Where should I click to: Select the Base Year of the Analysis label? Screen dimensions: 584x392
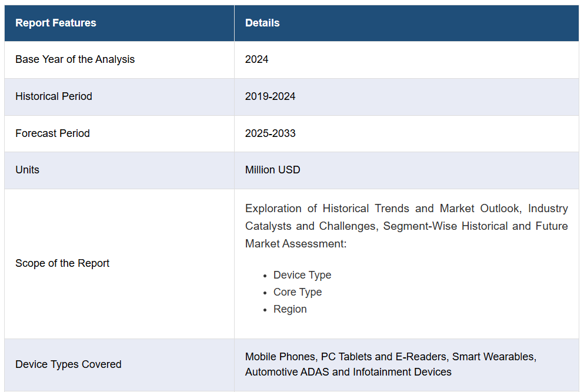pos(75,59)
